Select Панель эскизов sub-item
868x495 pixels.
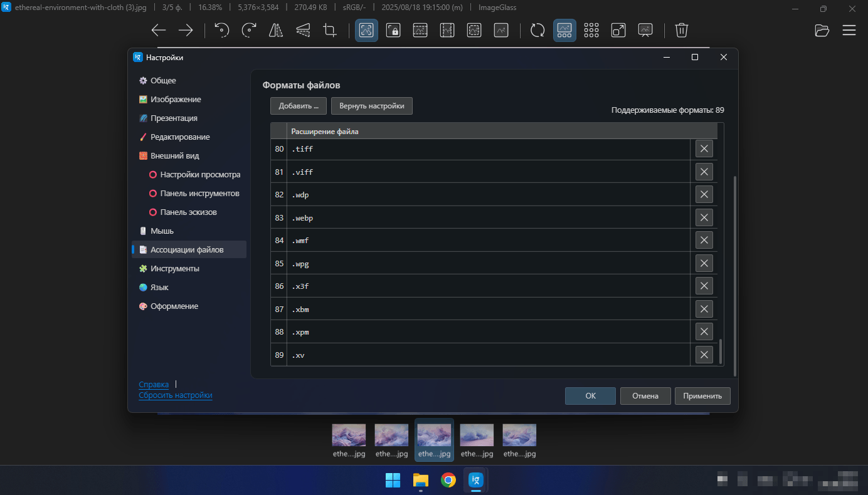click(194, 212)
